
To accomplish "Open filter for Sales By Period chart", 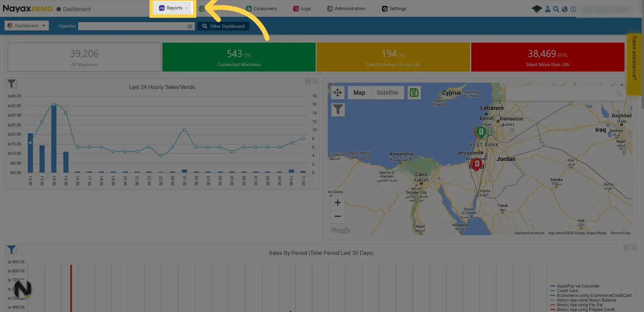I will [11, 250].
